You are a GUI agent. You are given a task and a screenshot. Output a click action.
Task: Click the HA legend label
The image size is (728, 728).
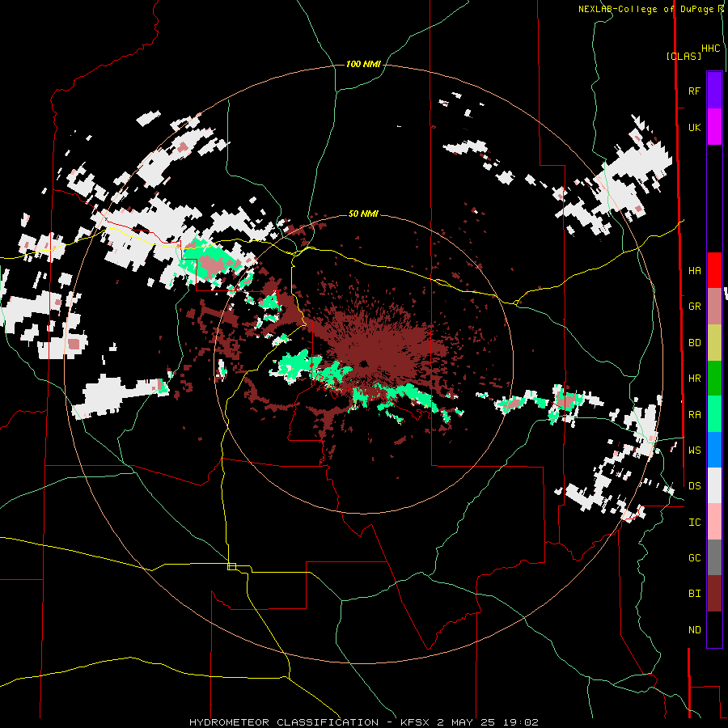(x=694, y=271)
